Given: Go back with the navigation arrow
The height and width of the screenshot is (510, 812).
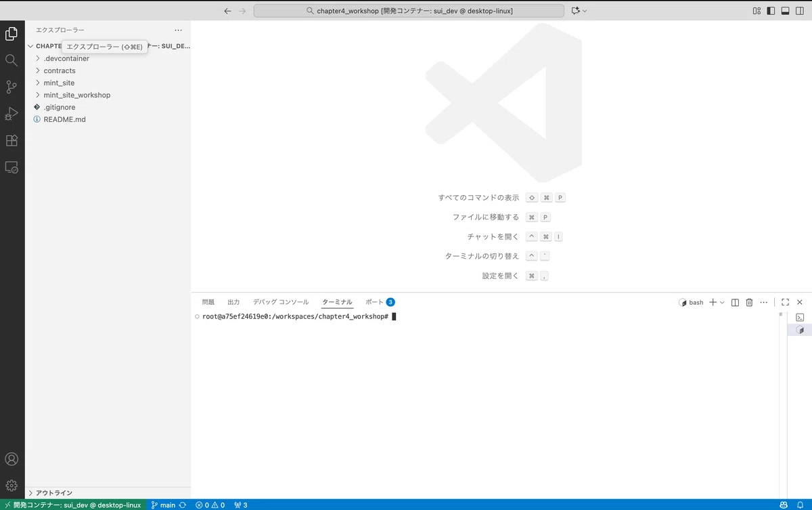Looking at the screenshot, I should pos(227,11).
